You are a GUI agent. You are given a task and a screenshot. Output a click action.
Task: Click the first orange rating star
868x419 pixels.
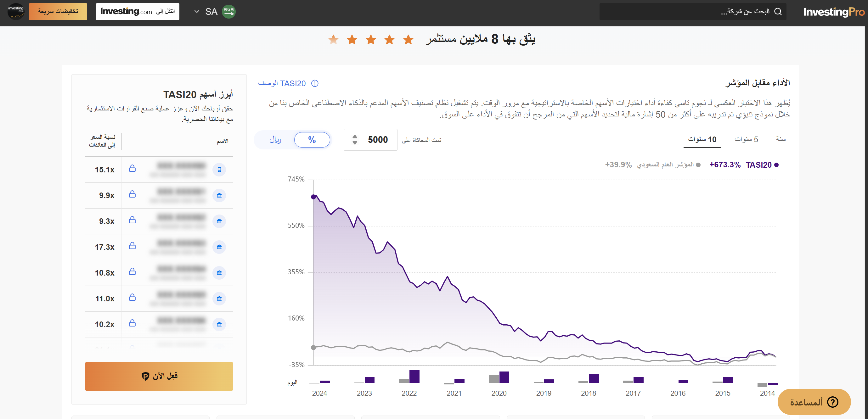click(409, 39)
